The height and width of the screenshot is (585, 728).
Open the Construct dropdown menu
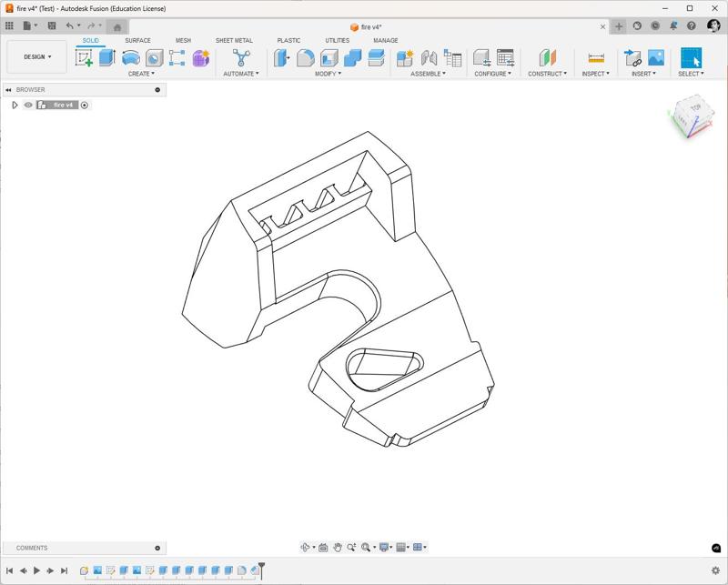(547, 74)
